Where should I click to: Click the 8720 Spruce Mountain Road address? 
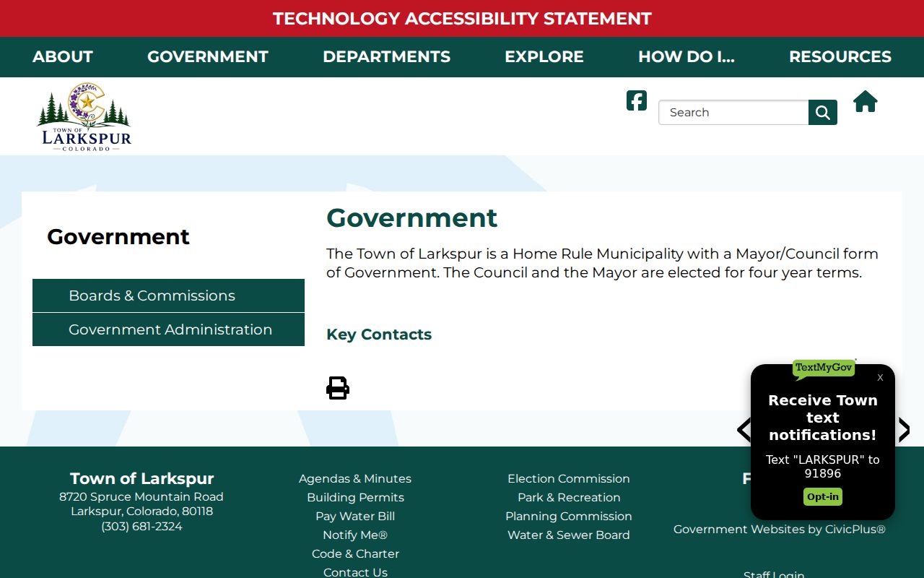[141, 496]
